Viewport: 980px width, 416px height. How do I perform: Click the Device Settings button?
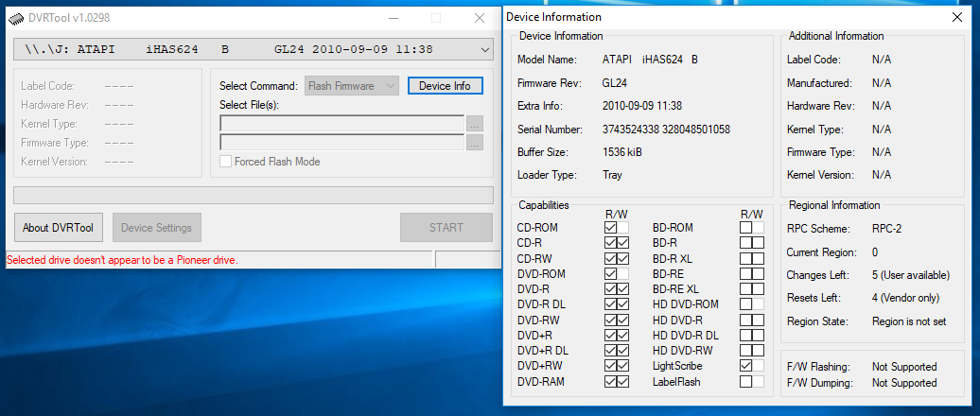[x=157, y=227]
